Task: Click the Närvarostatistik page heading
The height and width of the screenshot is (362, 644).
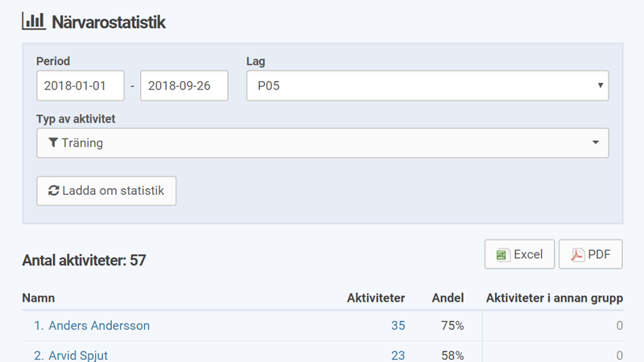Action: click(109, 23)
